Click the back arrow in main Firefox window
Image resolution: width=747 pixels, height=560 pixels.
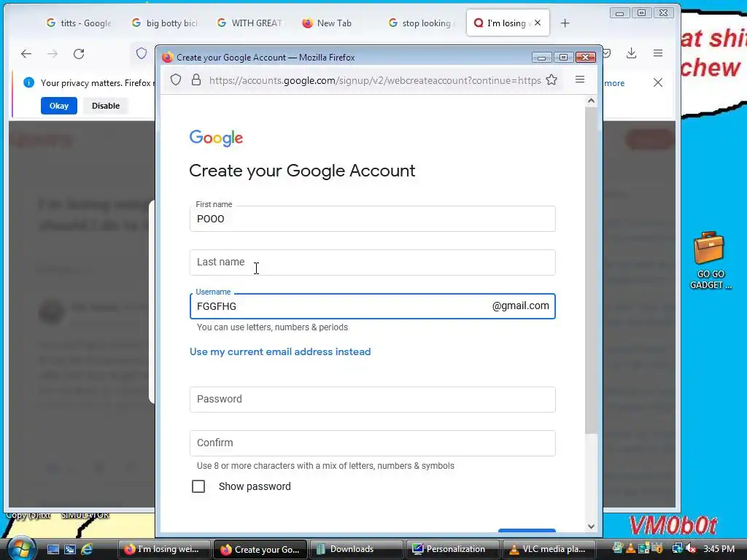click(x=26, y=54)
